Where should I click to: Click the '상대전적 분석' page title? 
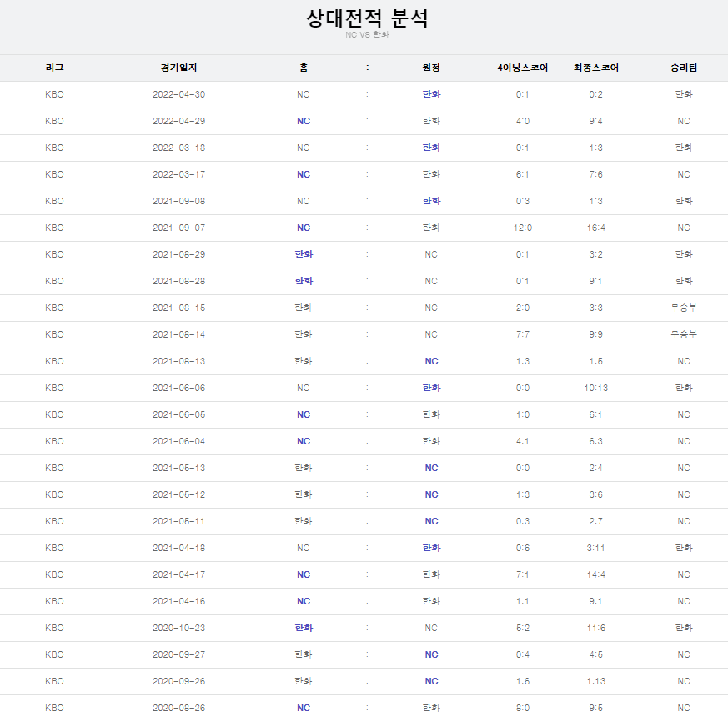pyautogui.click(x=367, y=18)
